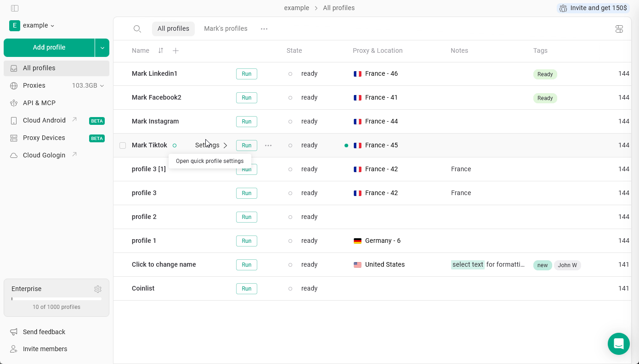Run the Mark Facebook2 profile
The image size is (639, 364).
point(247,98)
